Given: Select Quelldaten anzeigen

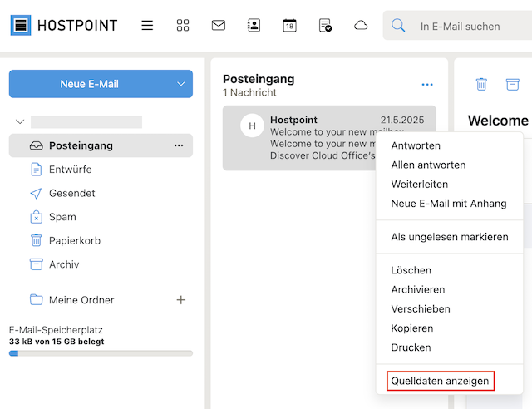Looking at the screenshot, I should 440,382.
